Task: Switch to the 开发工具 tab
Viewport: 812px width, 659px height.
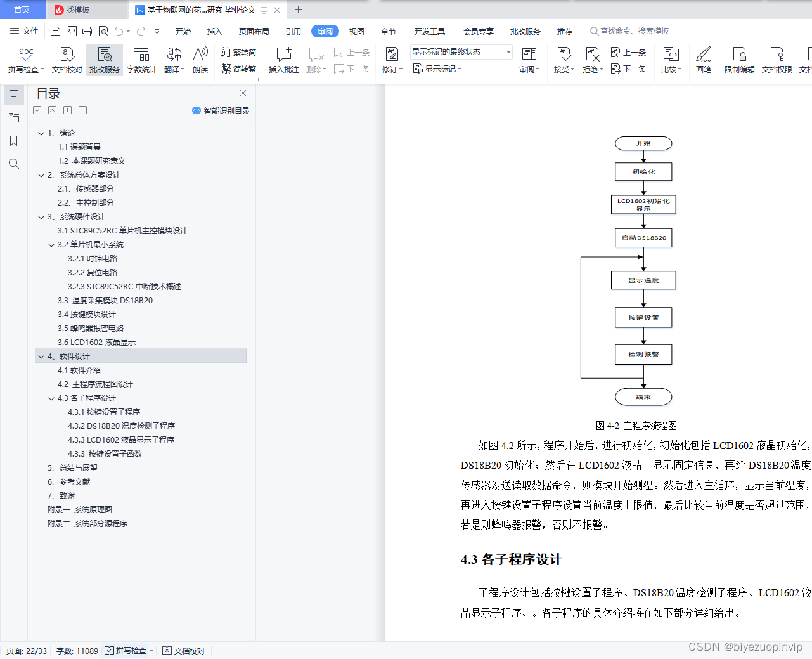Action: (430, 31)
